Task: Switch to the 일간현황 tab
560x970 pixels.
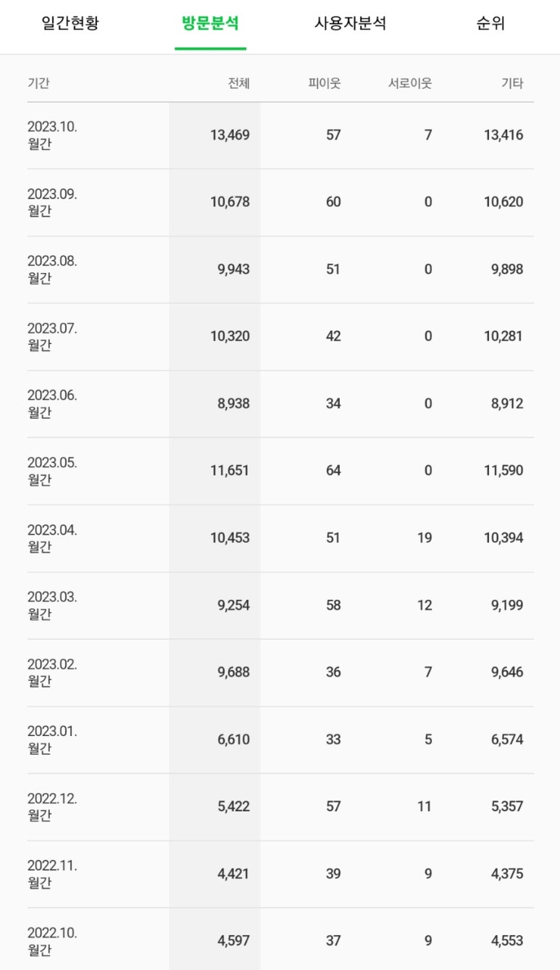Action: (70, 23)
